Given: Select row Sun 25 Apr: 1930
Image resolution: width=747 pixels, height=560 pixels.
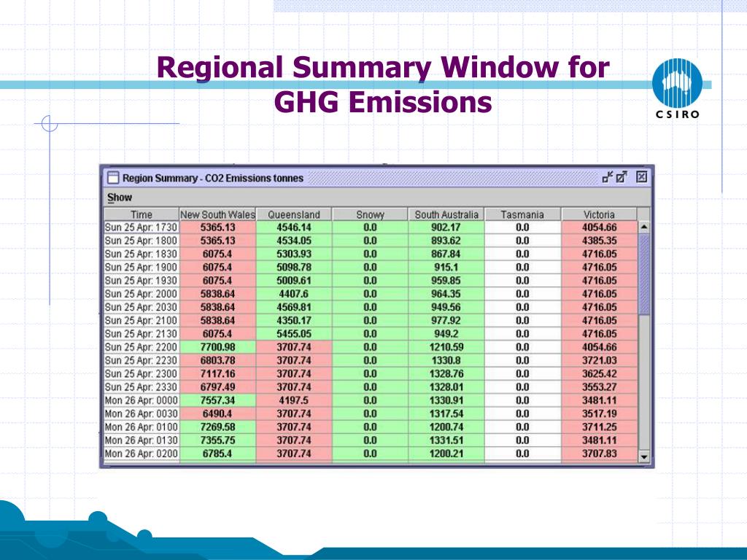Looking at the screenshot, I should click(371, 281).
